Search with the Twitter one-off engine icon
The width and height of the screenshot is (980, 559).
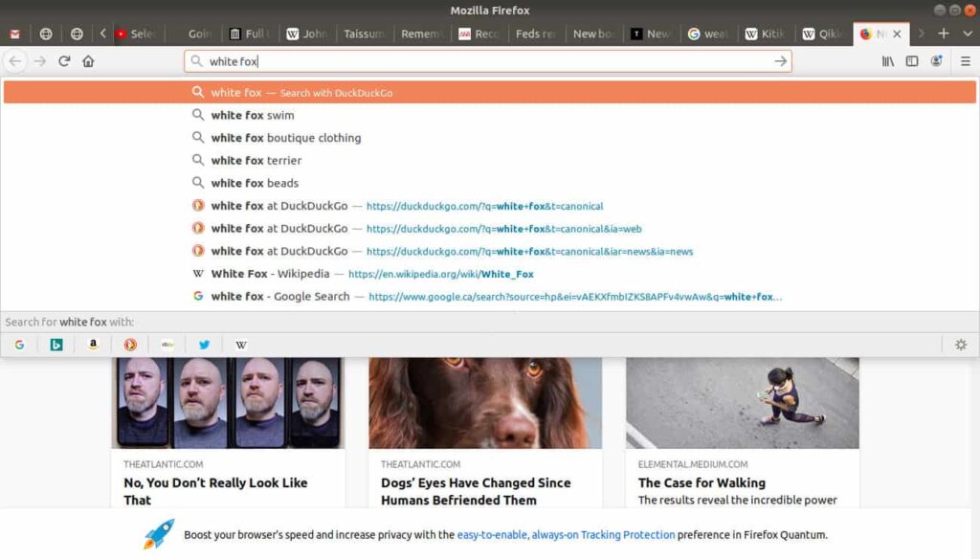(204, 345)
